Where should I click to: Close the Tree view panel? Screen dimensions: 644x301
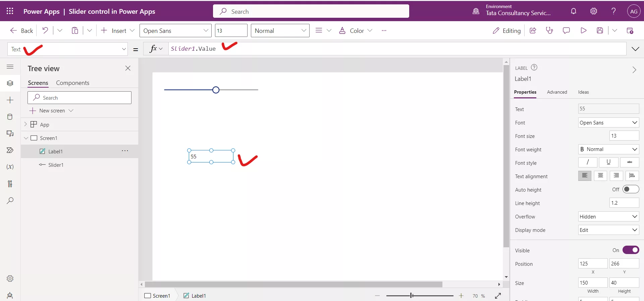(x=128, y=68)
